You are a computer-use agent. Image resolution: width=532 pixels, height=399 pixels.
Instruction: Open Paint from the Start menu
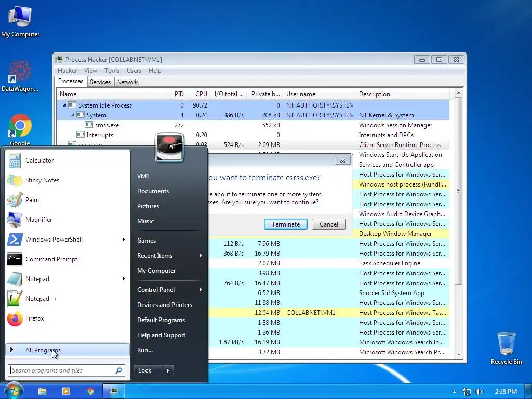click(x=67, y=200)
